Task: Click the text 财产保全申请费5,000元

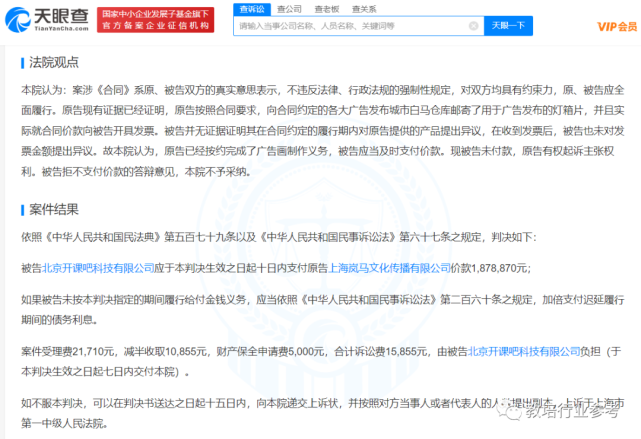Action: (270, 351)
